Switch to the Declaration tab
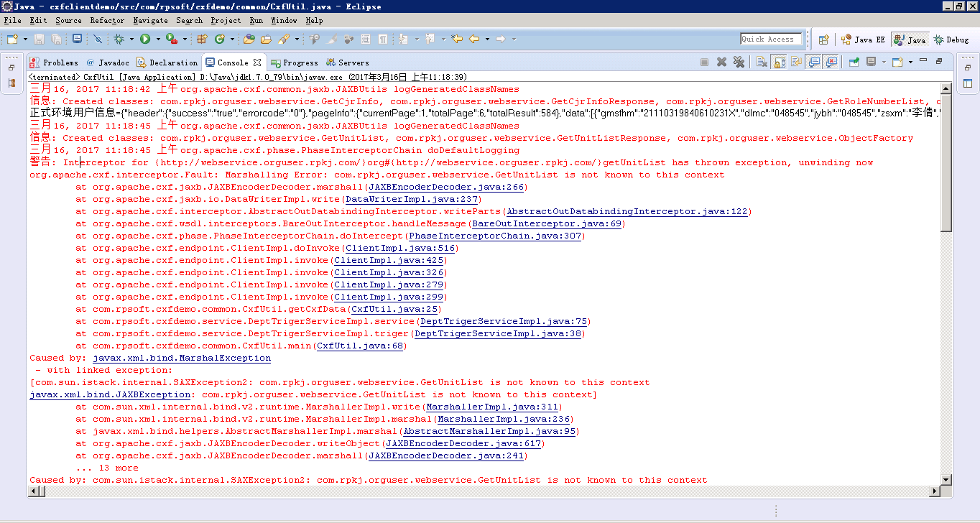The height and width of the screenshot is (523, 980). pos(167,63)
